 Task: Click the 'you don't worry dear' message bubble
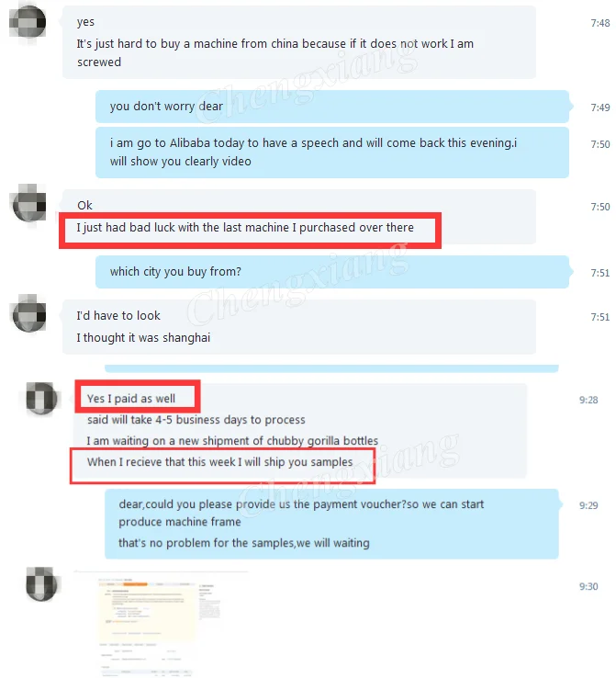(x=332, y=107)
